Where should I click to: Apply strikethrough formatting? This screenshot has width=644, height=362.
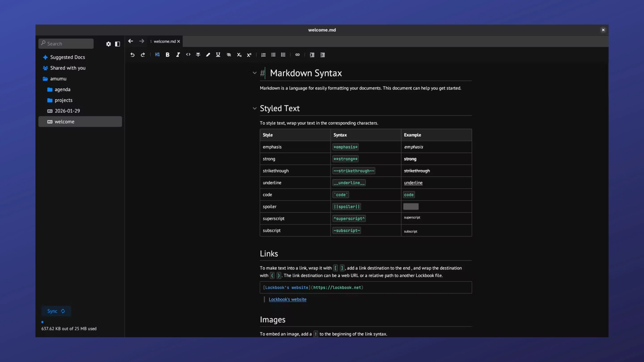[198, 55]
